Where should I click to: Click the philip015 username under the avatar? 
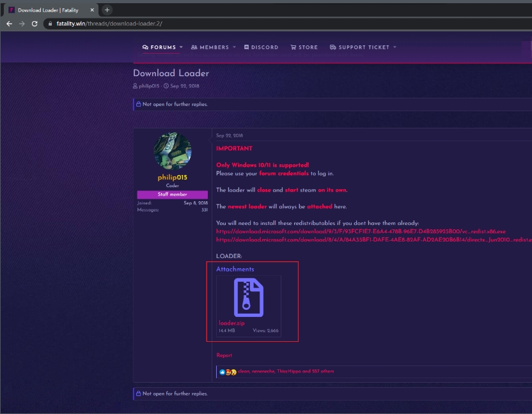tap(172, 178)
